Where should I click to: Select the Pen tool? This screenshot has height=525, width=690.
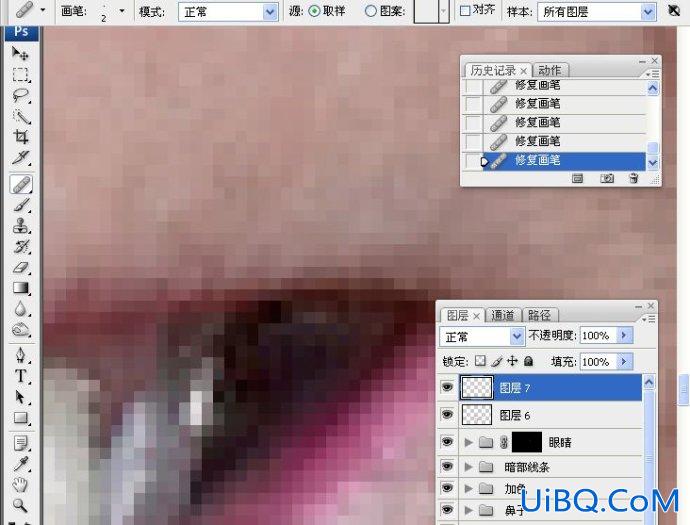[21, 355]
